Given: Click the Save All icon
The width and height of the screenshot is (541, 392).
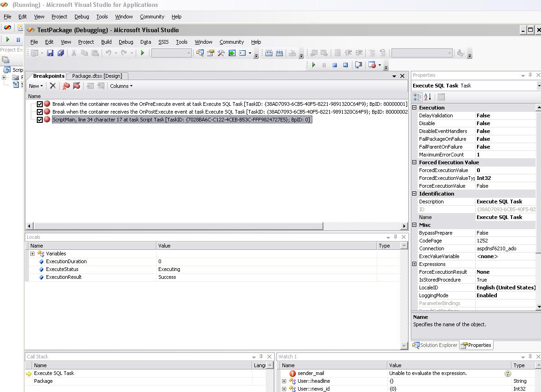Looking at the screenshot, I should [60, 53].
